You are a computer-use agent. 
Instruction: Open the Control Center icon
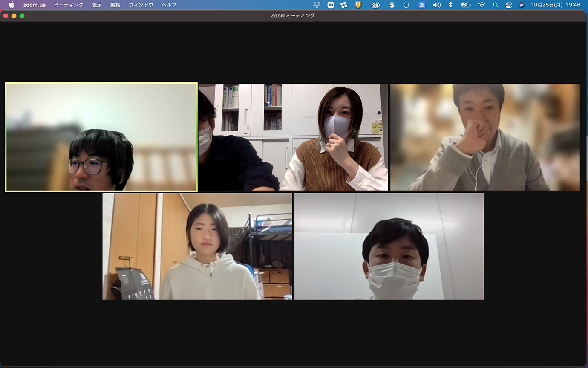click(509, 5)
